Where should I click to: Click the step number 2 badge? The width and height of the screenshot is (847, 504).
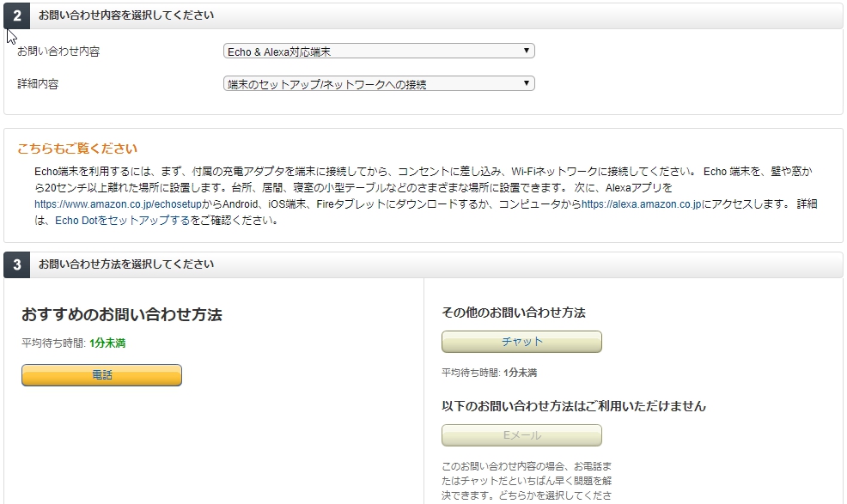point(17,16)
